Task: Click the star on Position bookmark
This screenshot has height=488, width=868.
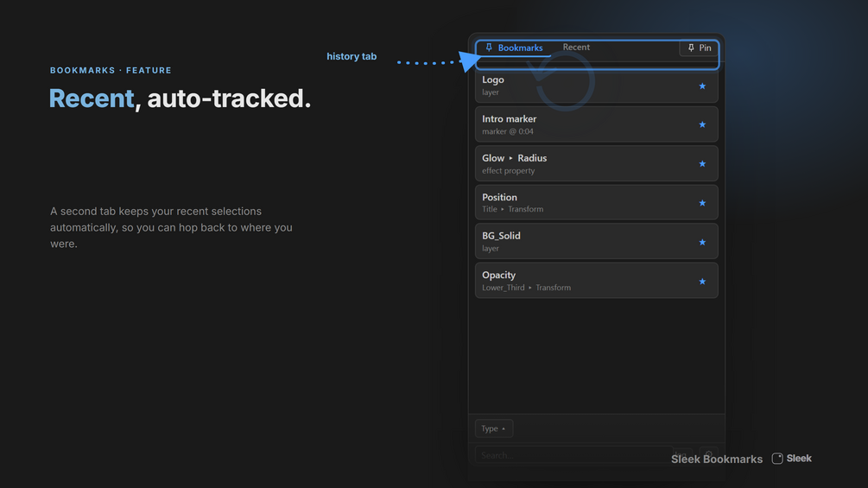Action: click(702, 203)
